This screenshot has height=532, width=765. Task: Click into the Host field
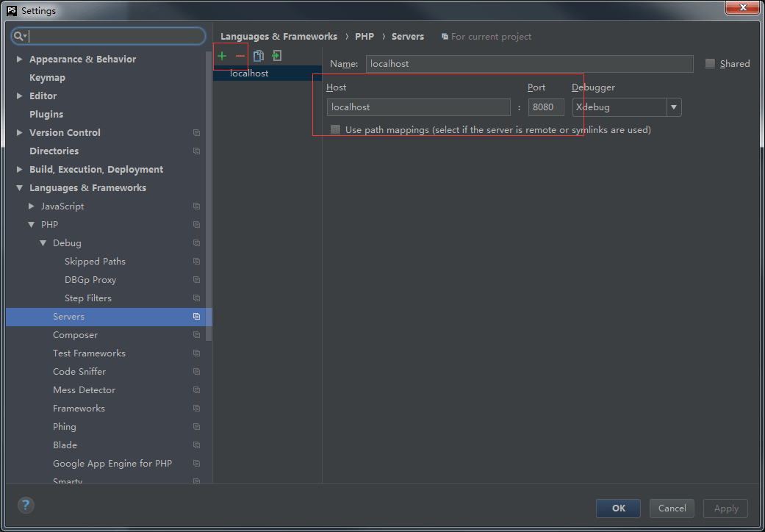tap(419, 107)
